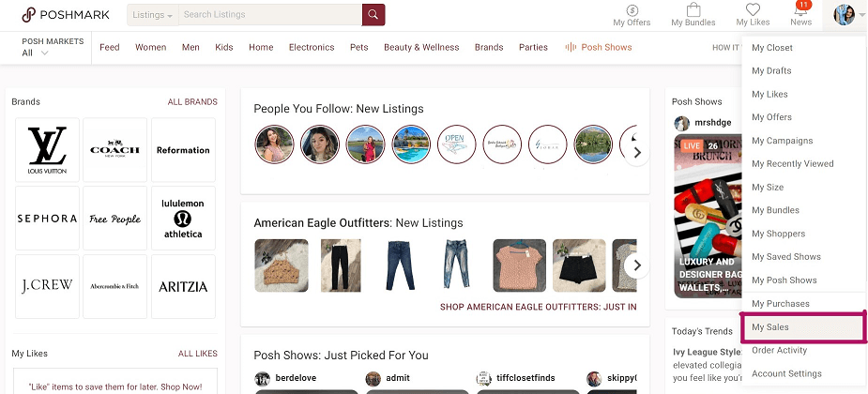Image resolution: width=868 pixels, height=394 pixels.
Task: Click the ALL BRANDS link
Action: pos(192,102)
